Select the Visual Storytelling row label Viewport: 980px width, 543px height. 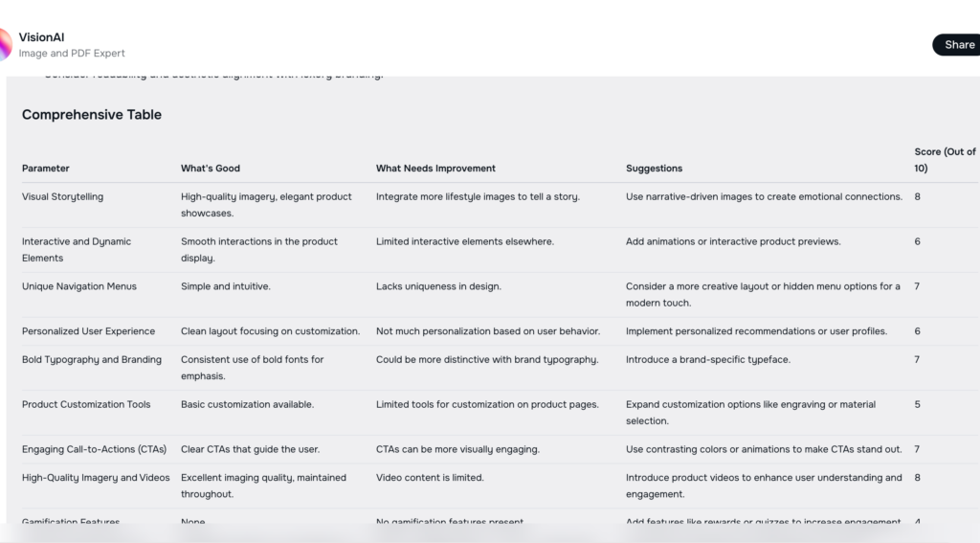coord(62,197)
